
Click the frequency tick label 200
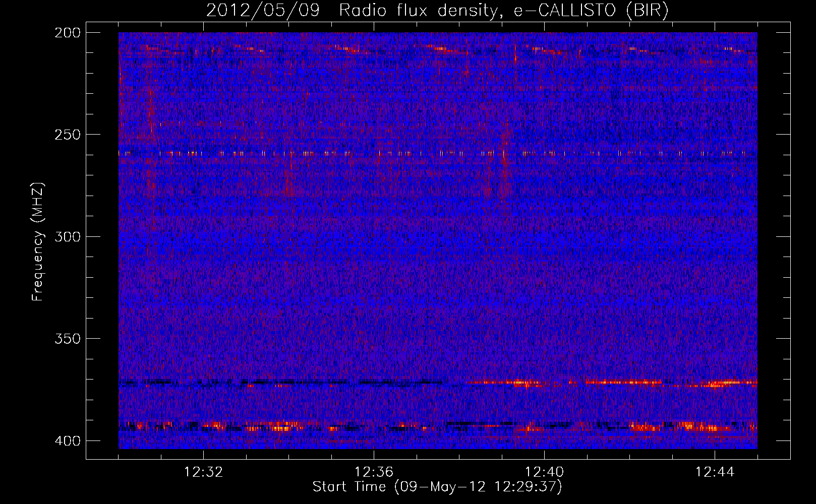68,33
